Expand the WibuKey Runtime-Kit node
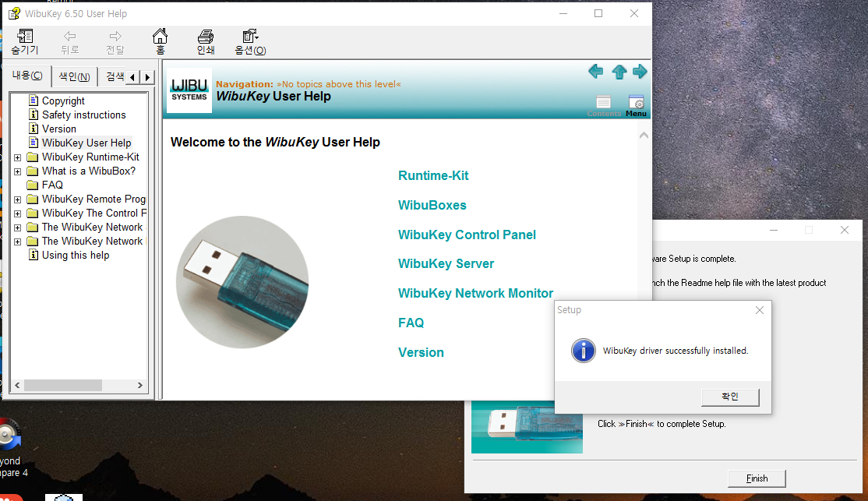Screen dimensions: 868x501 click(18, 157)
